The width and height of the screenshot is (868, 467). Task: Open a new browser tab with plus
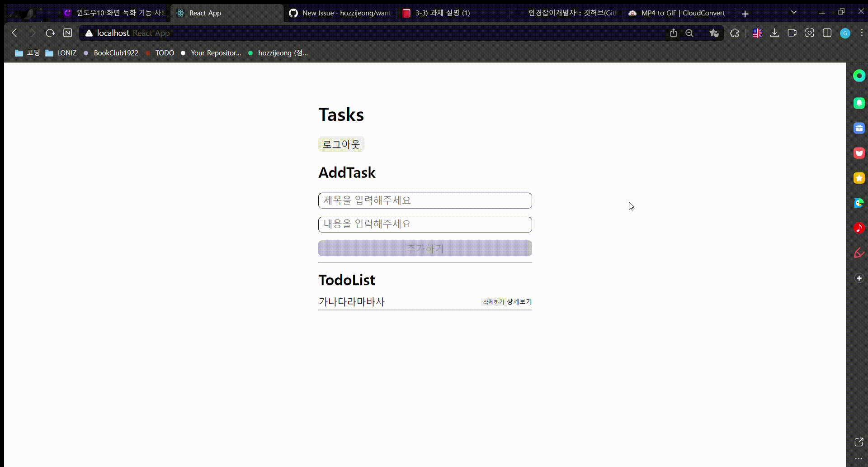745,14
